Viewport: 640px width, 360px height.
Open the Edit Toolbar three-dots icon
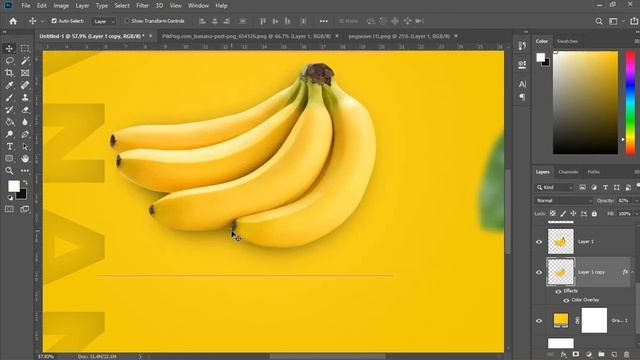pyautogui.click(x=25, y=171)
